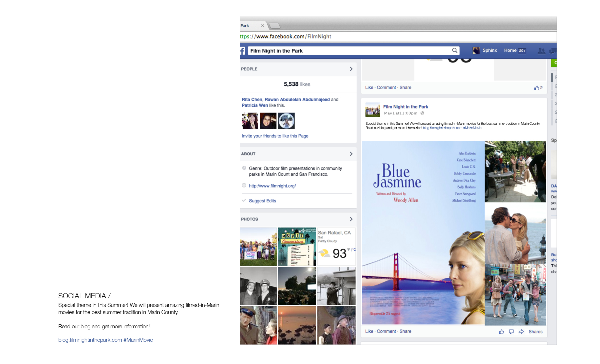Screen dimensions: 600x364
Task: Click the Facebook logo icon
Action: click(243, 51)
